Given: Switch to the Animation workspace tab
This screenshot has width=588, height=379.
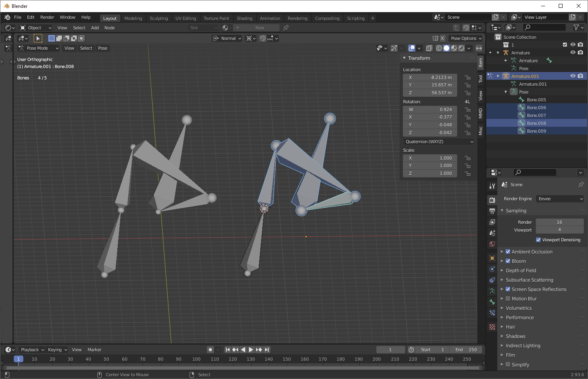Looking at the screenshot, I should coord(270,18).
